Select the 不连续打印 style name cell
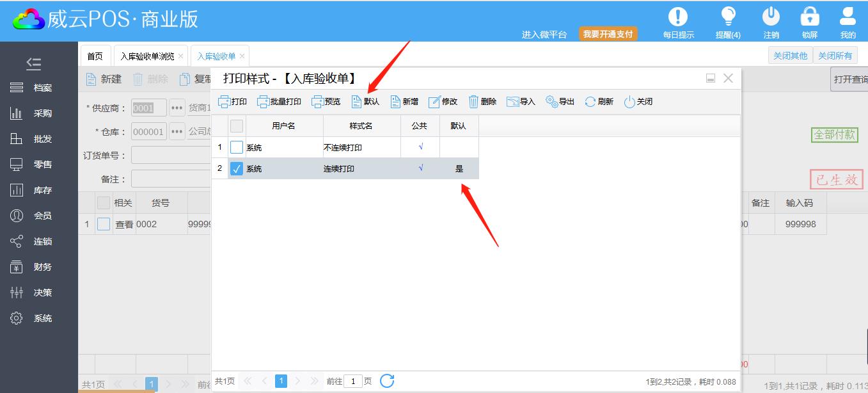This screenshot has width=868, height=393. (x=361, y=147)
